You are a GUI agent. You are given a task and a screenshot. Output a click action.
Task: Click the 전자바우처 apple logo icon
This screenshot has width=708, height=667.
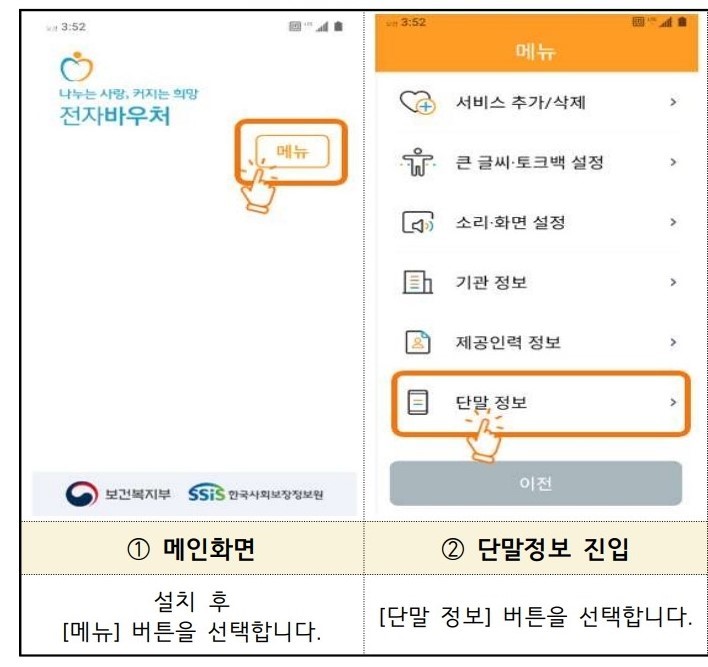[x=77, y=67]
